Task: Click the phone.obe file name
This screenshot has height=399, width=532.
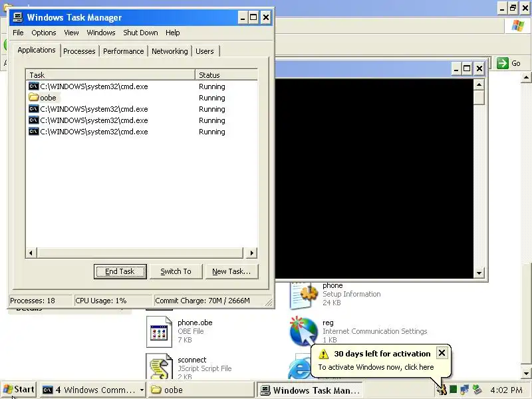Action: point(195,323)
